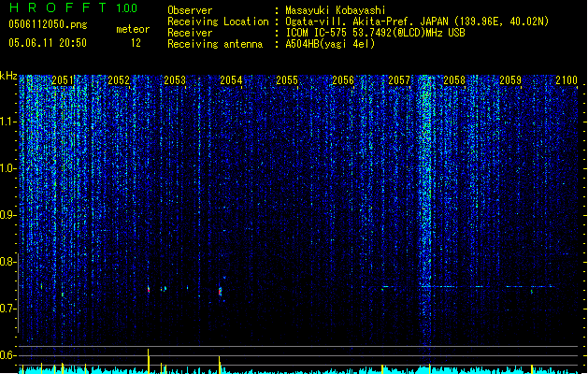The height and width of the screenshot is (374, 588).
Task: Click the meteor count value 12
Action: [136, 43]
